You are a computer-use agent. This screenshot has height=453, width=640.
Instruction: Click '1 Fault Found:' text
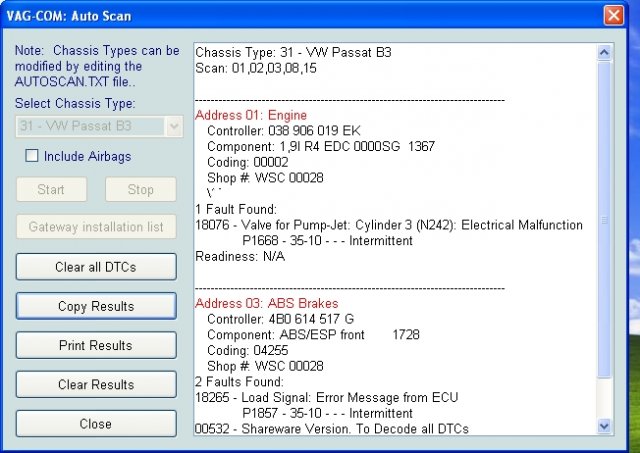click(236, 209)
